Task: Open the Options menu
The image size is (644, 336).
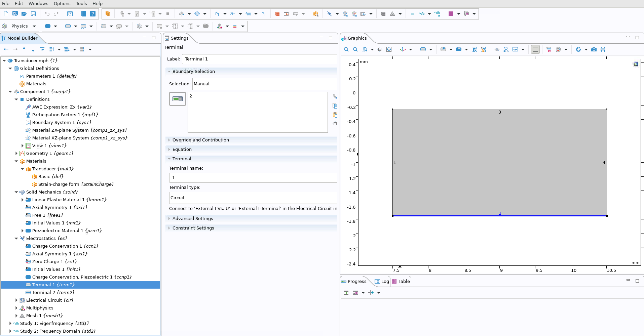Action: (x=62, y=3)
